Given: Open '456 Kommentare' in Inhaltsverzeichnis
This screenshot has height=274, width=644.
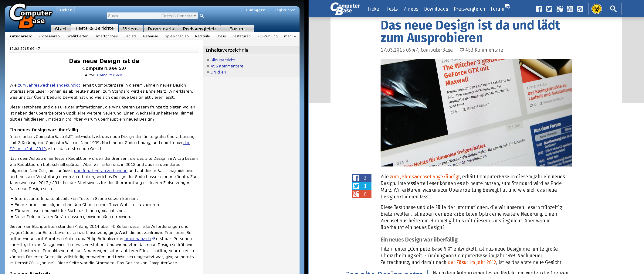Looking at the screenshot, I should (x=227, y=66).
